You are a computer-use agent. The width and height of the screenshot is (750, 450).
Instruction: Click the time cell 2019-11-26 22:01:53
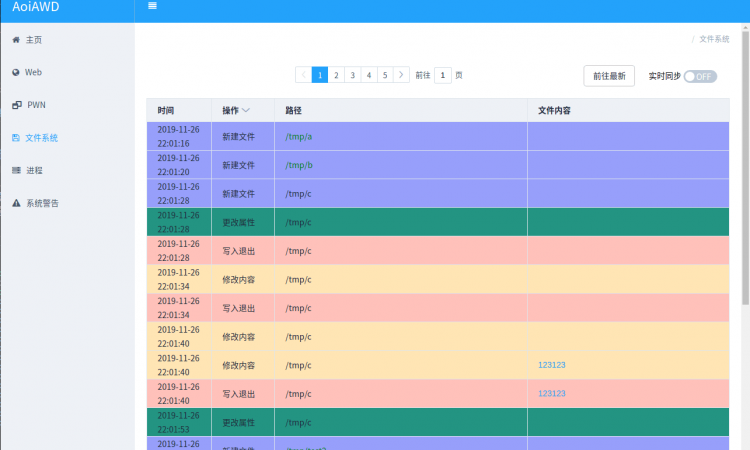click(x=178, y=422)
